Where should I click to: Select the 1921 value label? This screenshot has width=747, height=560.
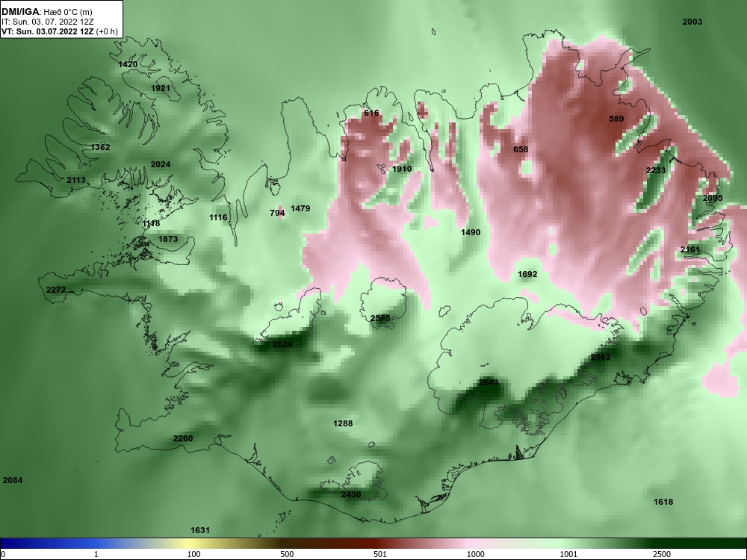[161, 88]
